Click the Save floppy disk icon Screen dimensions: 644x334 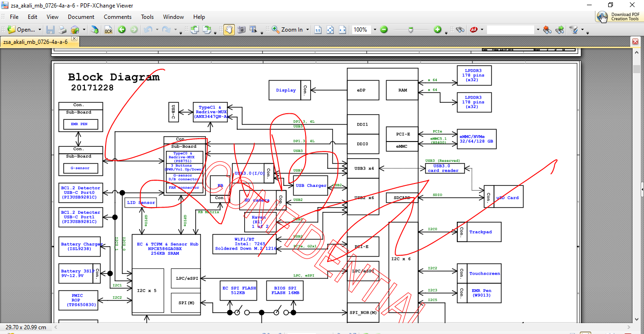[50, 30]
